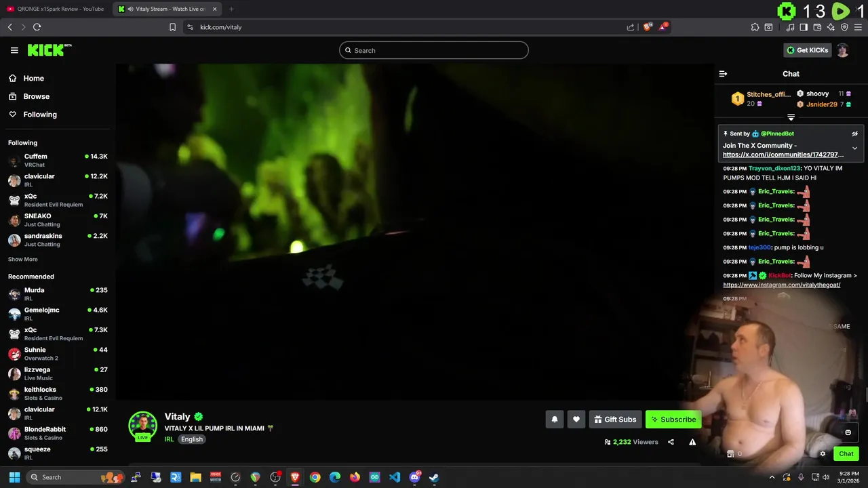868x488 pixels.
Task: Open chat settings gear icon
Action: (x=823, y=454)
